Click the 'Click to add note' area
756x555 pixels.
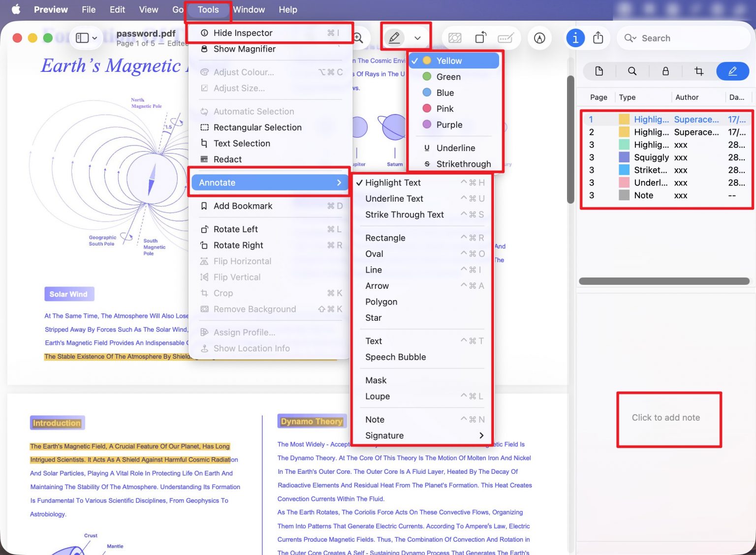(x=665, y=418)
